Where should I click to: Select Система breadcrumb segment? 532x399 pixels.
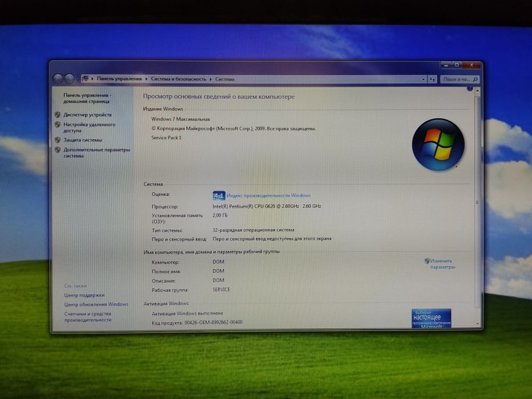[225, 79]
